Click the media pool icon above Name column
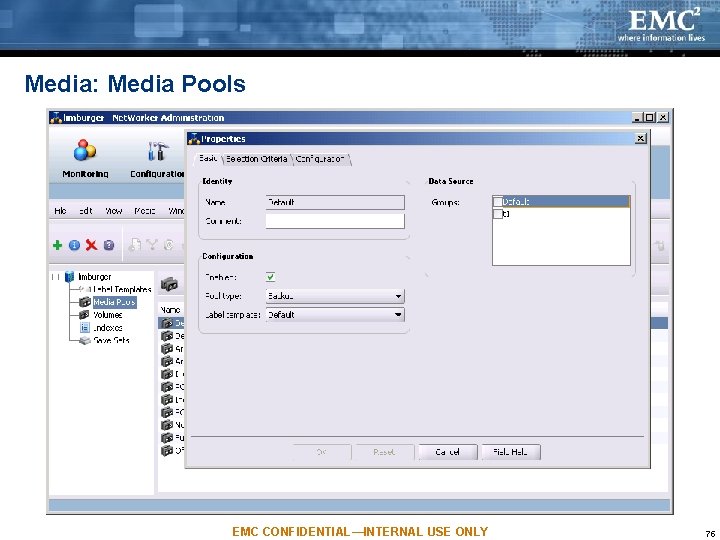The width and height of the screenshot is (720, 540). pyautogui.click(x=169, y=285)
